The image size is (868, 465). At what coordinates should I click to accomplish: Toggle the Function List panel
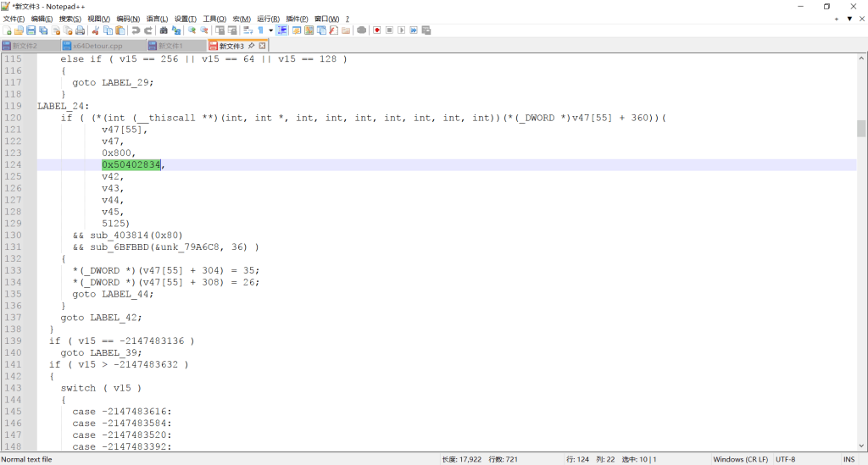coord(333,30)
